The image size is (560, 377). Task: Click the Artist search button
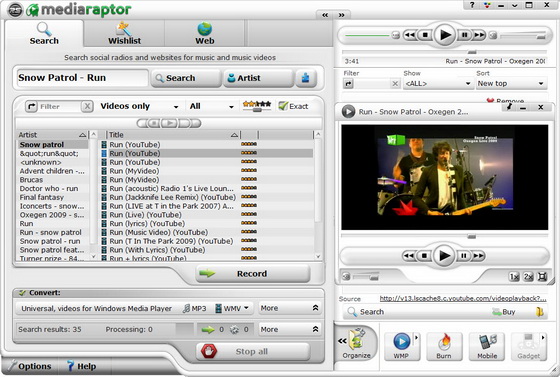click(258, 78)
